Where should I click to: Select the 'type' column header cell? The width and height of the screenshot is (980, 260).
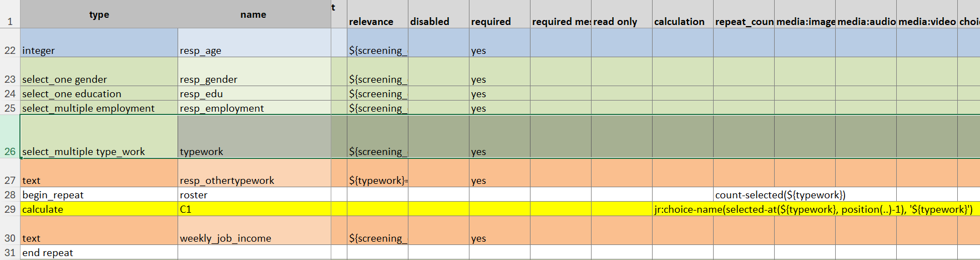(x=99, y=14)
